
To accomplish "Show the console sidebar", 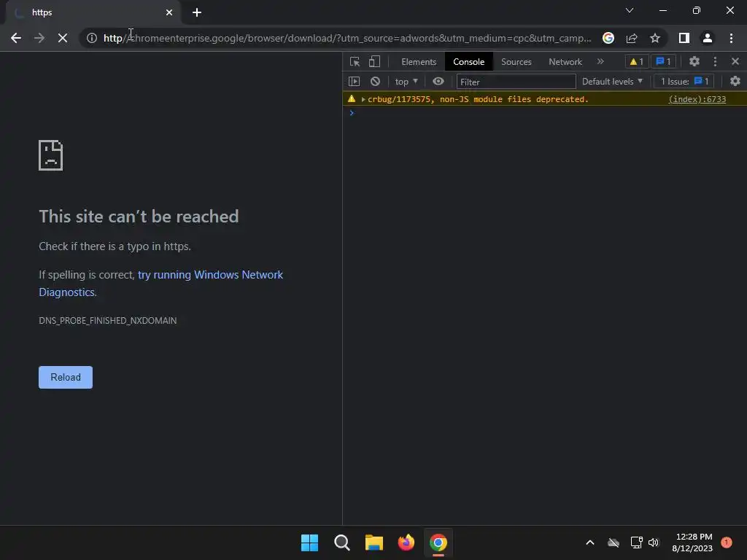I will (x=354, y=82).
